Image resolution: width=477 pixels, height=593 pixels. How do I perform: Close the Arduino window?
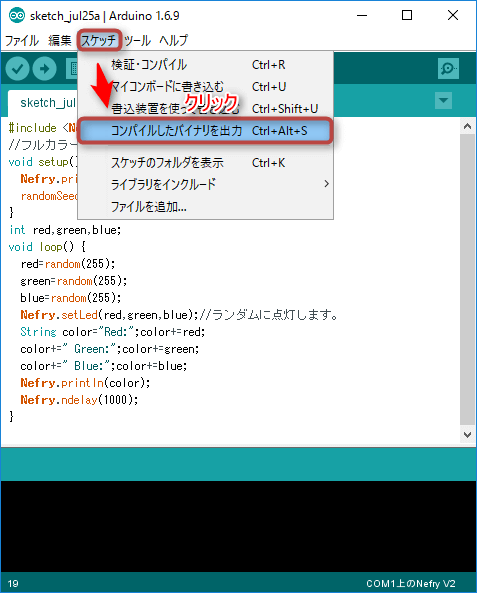point(453,16)
